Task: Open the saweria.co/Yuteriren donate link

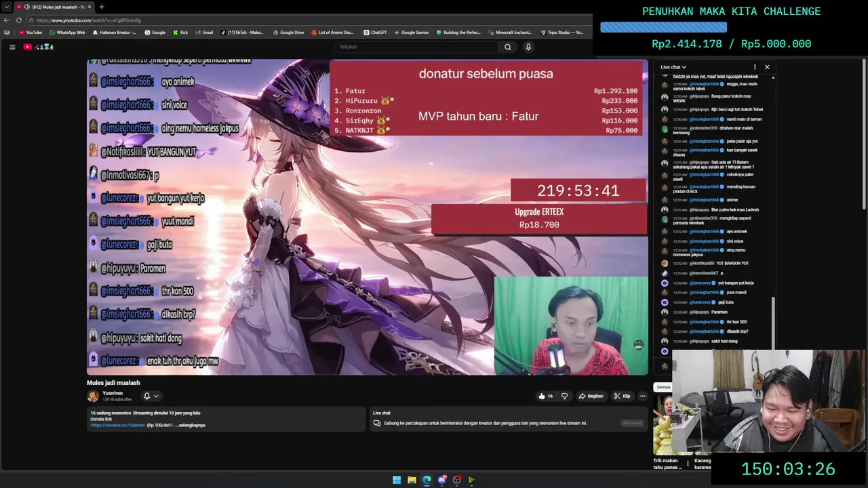Action: [x=118, y=426]
